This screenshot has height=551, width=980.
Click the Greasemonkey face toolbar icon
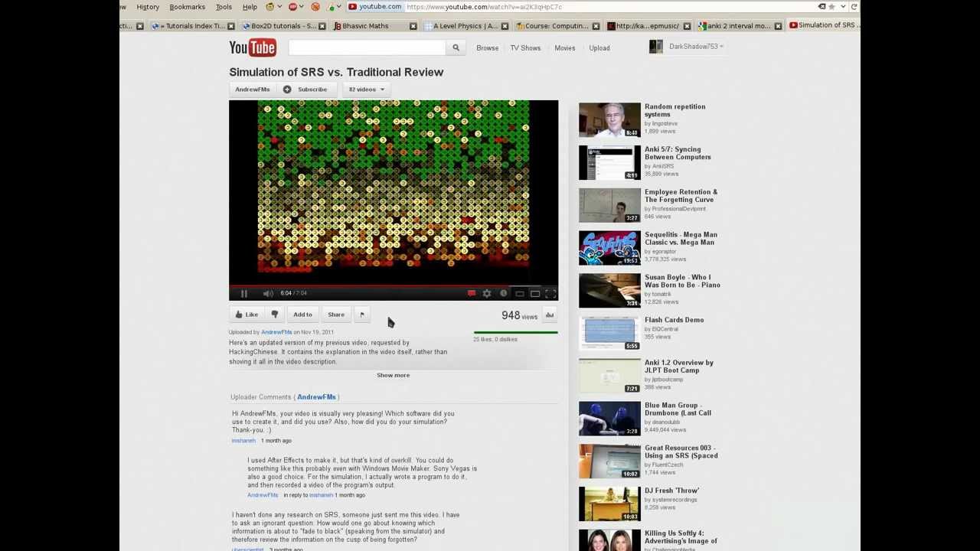pyautogui.click(x=269, y=7)
